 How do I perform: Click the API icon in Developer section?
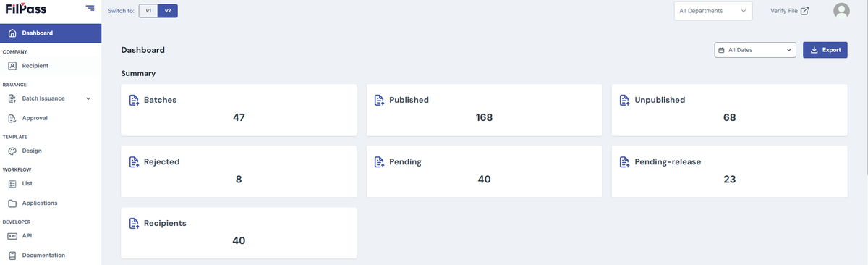[x=12, y=235]
